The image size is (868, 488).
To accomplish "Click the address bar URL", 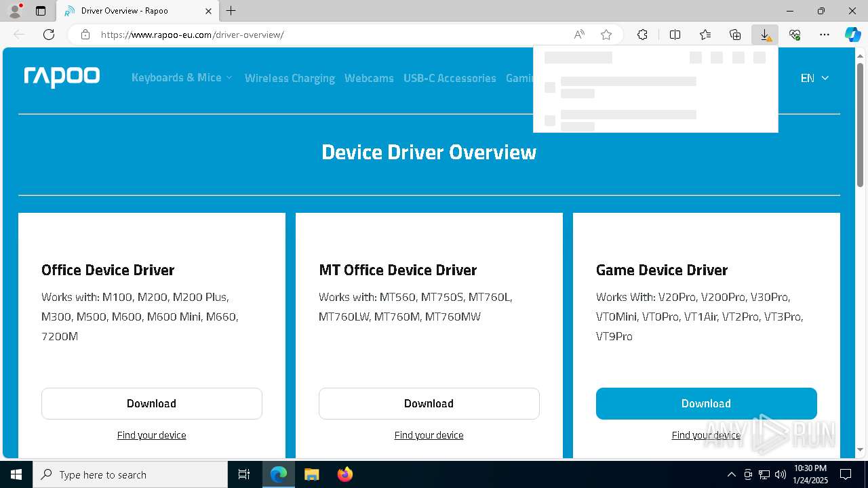I will coord(193,35).
